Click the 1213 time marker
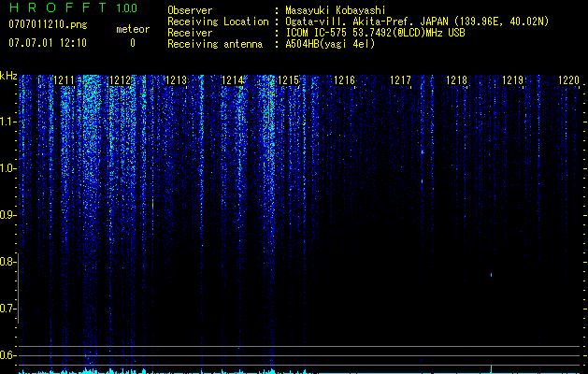 tap(176, 80)
